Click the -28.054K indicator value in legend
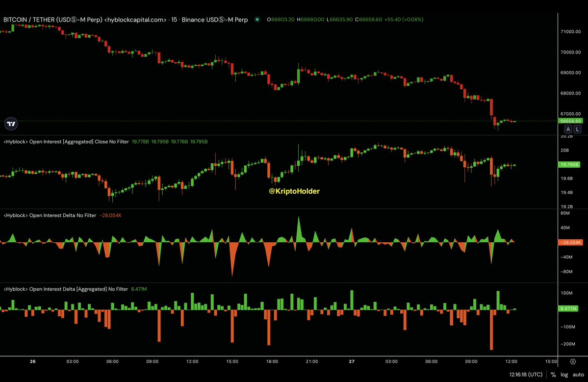Screen dimensions: 588x382 [x=111, y=216]
